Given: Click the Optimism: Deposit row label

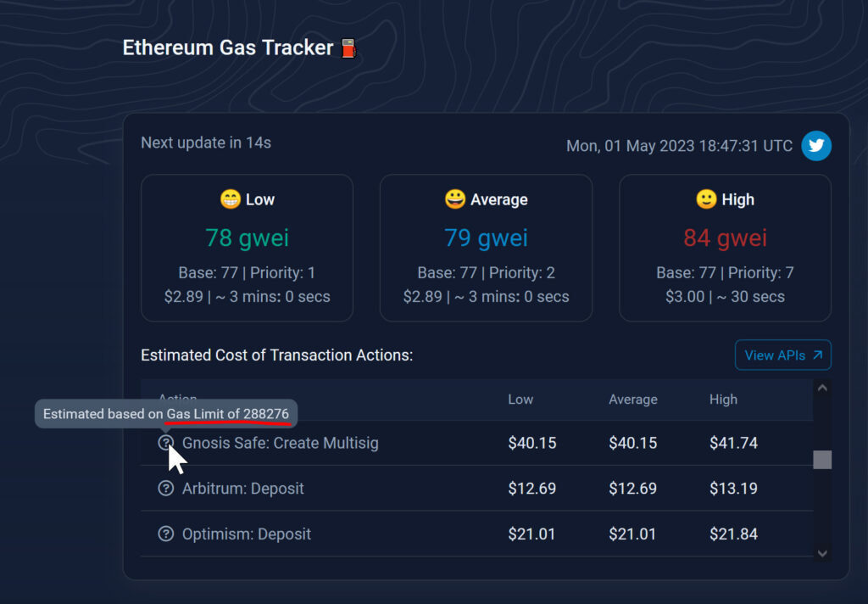Looking at the screenshot, I should coord(247,534).
